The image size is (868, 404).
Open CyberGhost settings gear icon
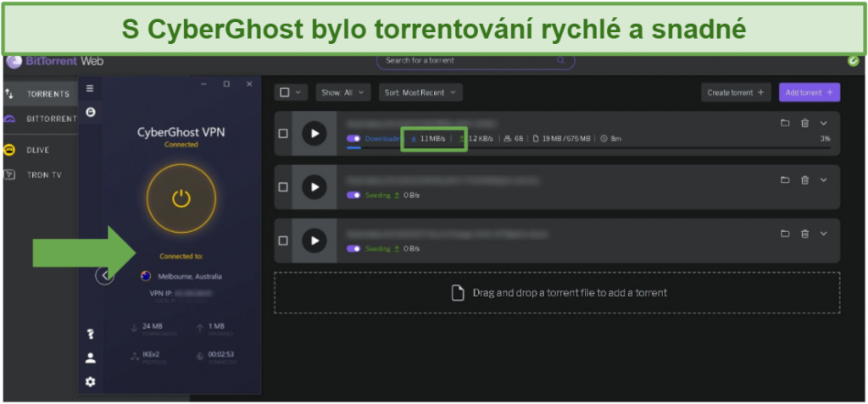tap(90, 382)
